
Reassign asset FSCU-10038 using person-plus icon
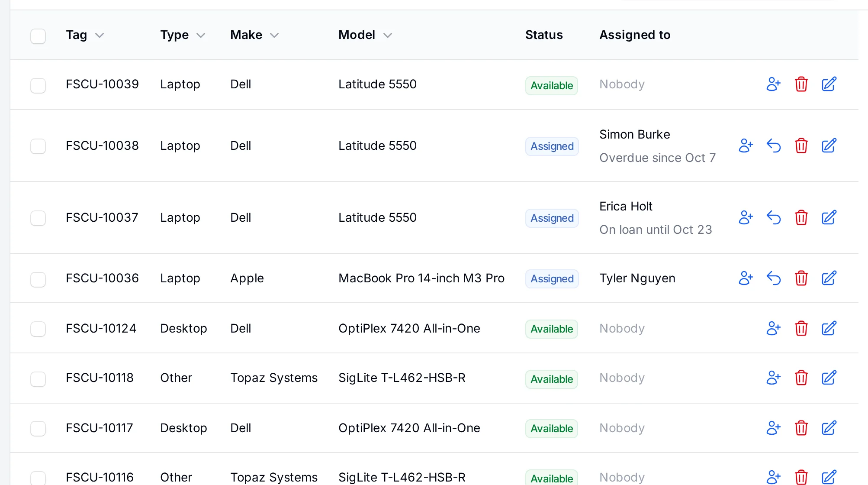tap(746, 145)
